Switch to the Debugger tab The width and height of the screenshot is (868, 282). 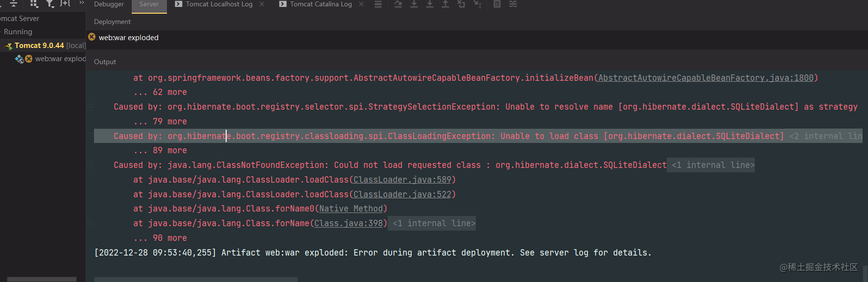click(109, 4)
